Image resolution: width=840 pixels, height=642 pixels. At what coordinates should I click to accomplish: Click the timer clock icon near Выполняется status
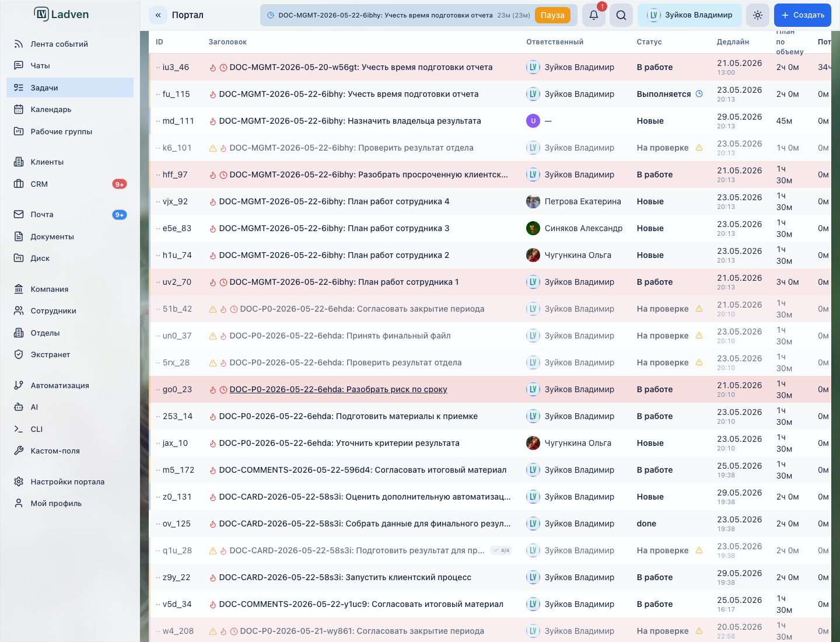coord(699,94)
